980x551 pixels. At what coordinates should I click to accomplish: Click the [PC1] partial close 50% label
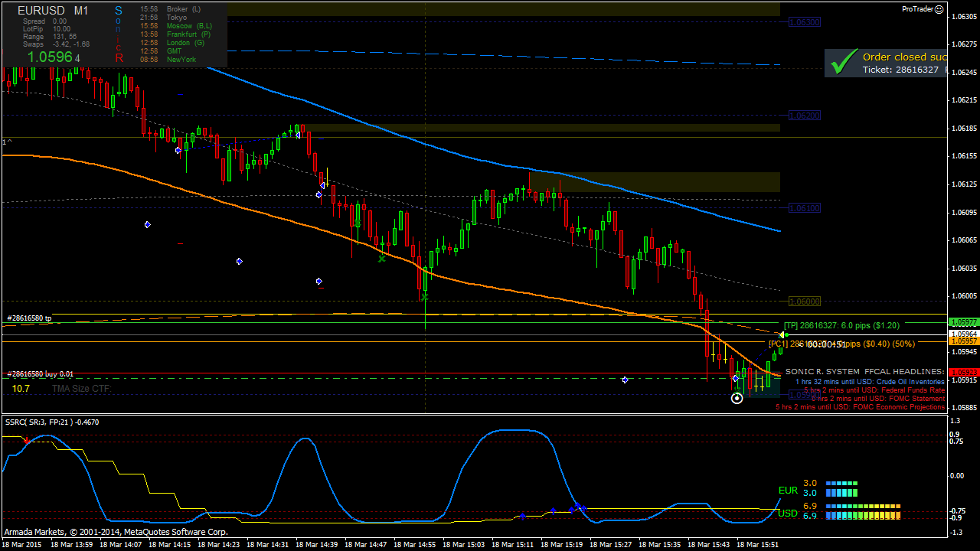(842, 344)
